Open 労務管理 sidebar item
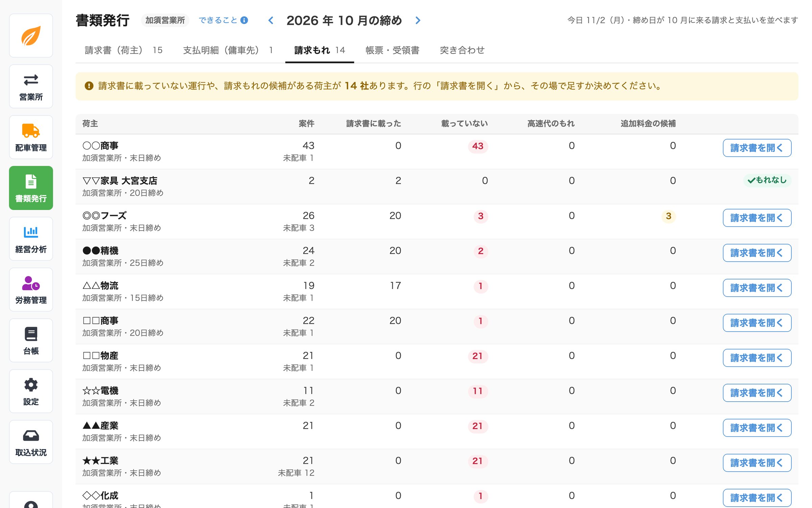Screen dimensions: 812x508 (31, 290)
